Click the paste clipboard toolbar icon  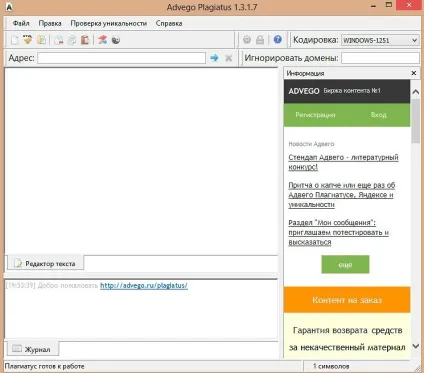click(85, 40)
